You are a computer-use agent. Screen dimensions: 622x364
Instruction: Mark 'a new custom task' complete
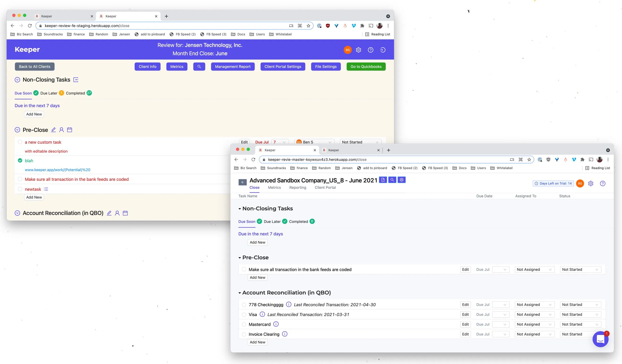(20, 142)
